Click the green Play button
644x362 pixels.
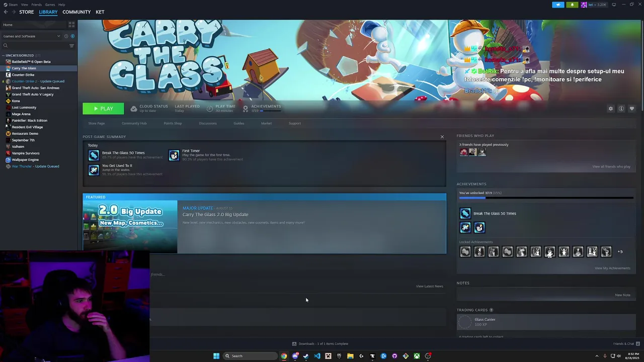(103, 109)
